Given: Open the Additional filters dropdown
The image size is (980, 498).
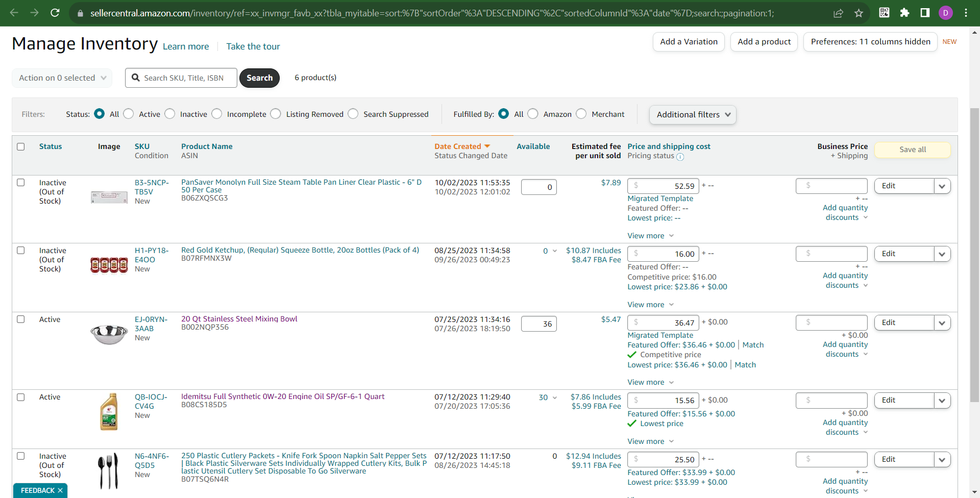Looking at the screenshot, I should 693,115.
